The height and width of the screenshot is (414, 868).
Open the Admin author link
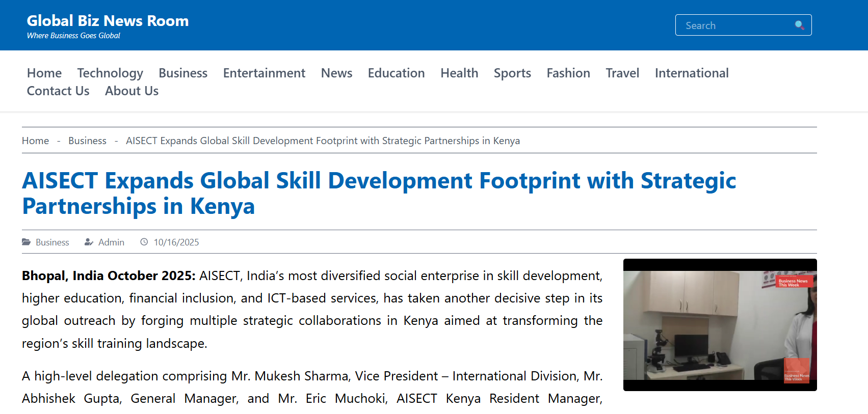tap(111, 242)
